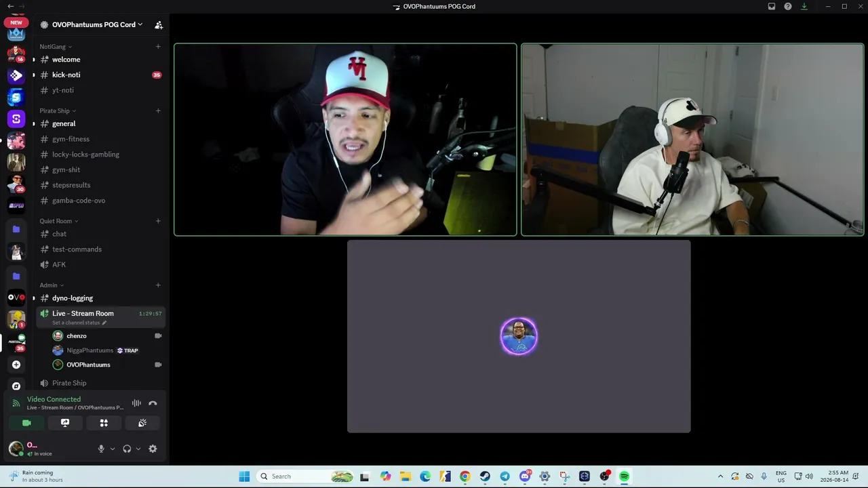Check the voice connection signal icon
The image size is (868, 488).
click(16, 403)
